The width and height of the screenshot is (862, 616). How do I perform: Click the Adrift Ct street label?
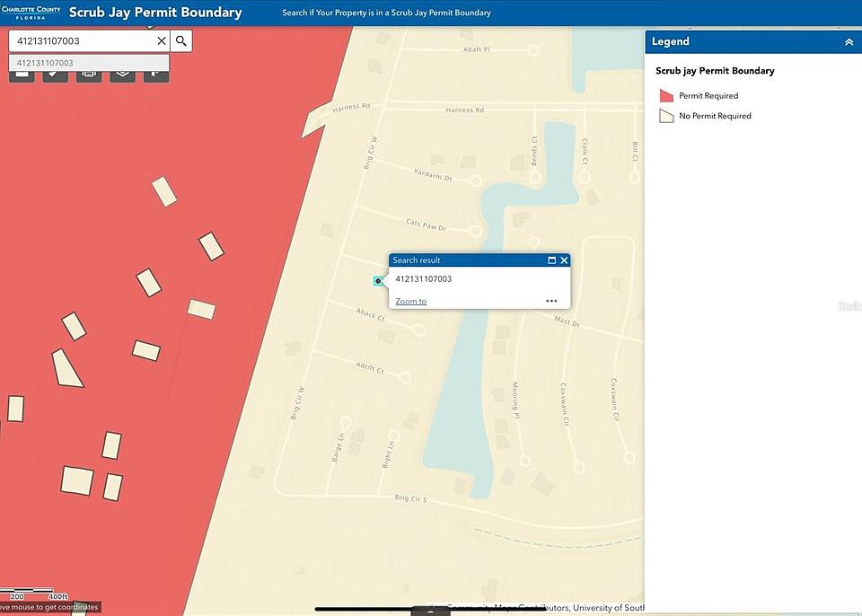tap(369, 367)
